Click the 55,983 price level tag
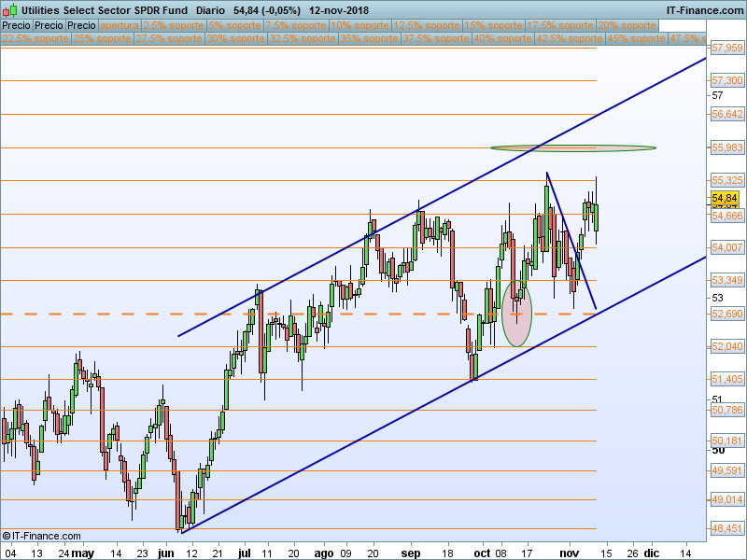 [x=727, y=147]
